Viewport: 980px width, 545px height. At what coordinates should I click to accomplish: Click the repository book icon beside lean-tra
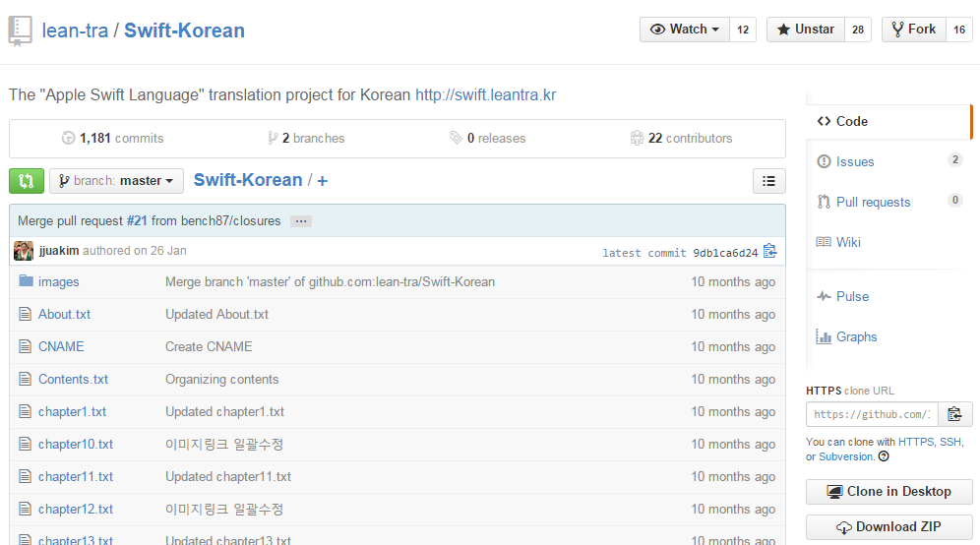coord(20,31)
